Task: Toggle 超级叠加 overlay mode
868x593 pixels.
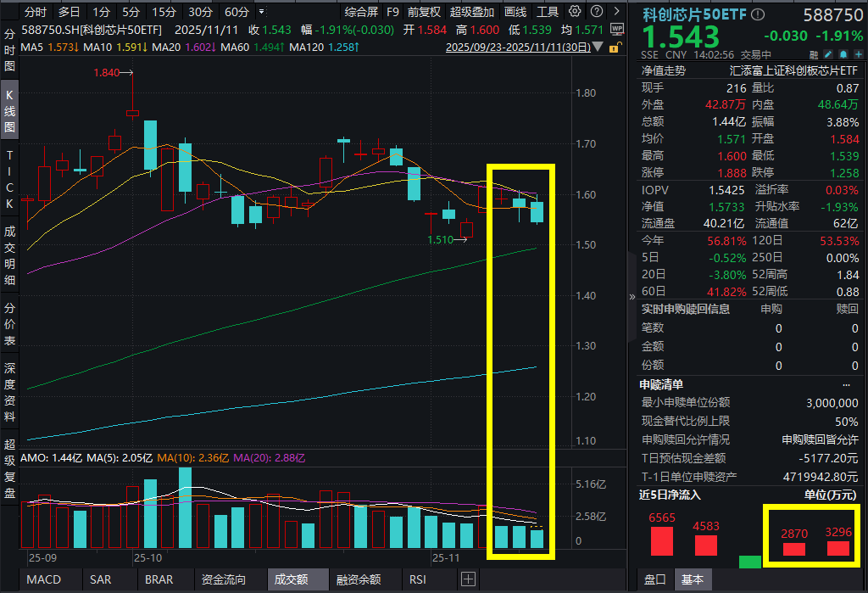Action: pyautogui.click(x=473, y=11)
